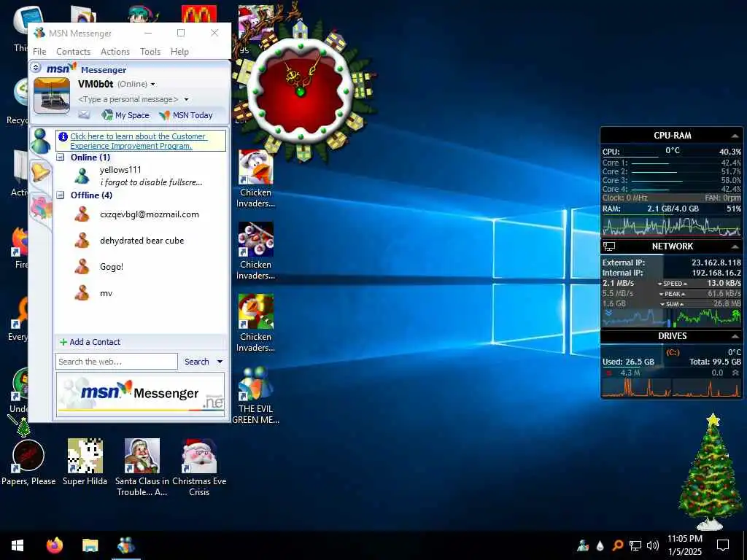Open MSN Today
The height and width of the screenshot is (560, 747).
(186, 114)
